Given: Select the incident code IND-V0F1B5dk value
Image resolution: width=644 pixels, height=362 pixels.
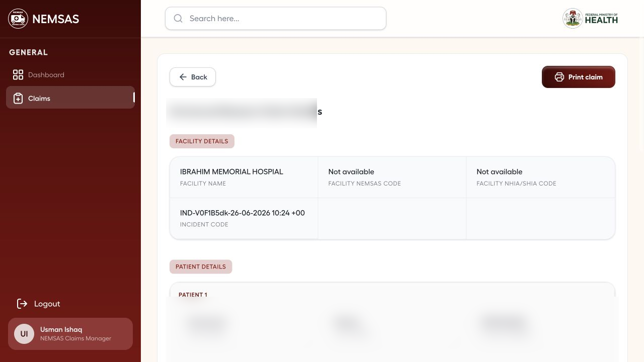Looking at the screenshot, I should [243, 213].
